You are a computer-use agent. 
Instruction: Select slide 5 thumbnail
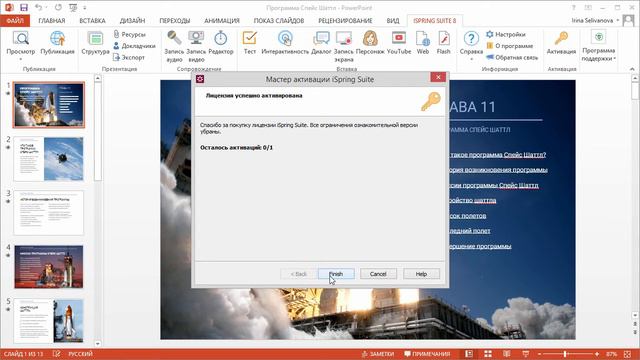pyautogui.click(x=49, y=321)
